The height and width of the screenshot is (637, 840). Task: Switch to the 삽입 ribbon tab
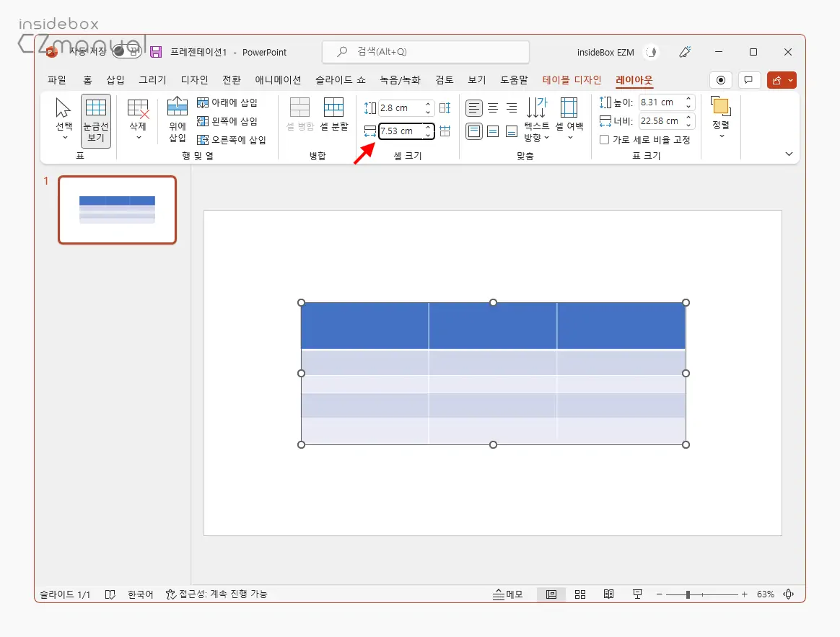click(x=115, y=80)
